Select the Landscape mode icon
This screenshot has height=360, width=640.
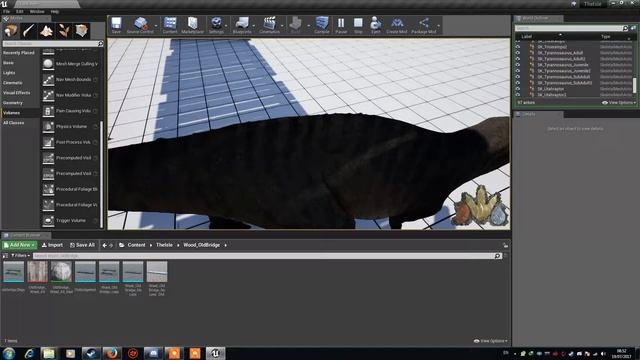(x=46, y=31)
